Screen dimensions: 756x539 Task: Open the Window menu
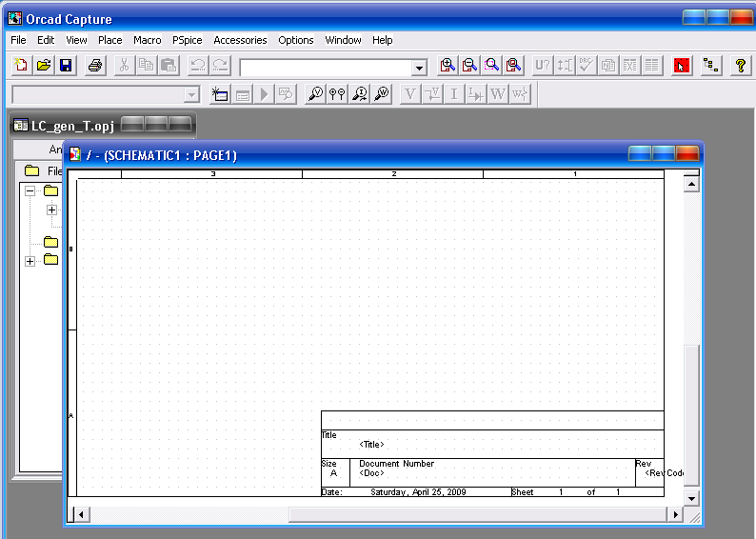tap(343, 40)
